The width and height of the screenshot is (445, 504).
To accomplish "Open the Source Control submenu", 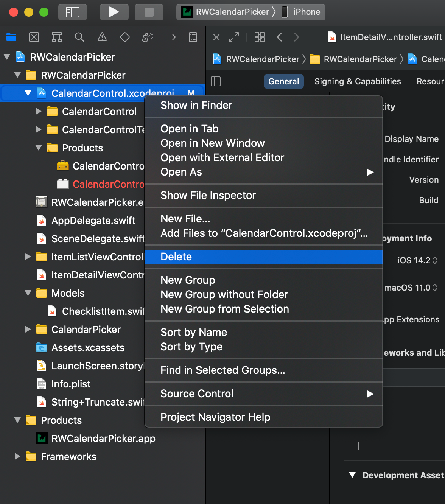I will (x=264, y=394).
